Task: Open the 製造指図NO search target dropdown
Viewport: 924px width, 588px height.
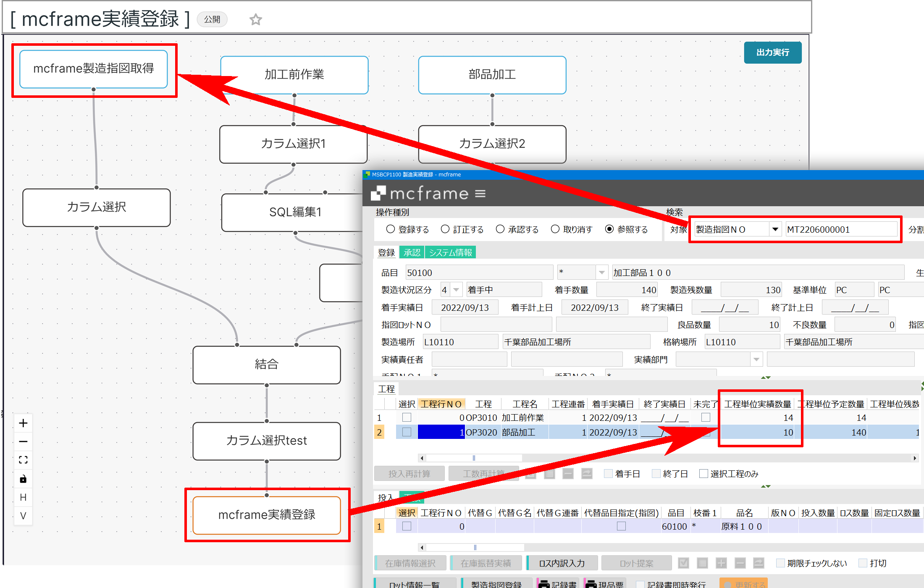Action: pos(775,229)
